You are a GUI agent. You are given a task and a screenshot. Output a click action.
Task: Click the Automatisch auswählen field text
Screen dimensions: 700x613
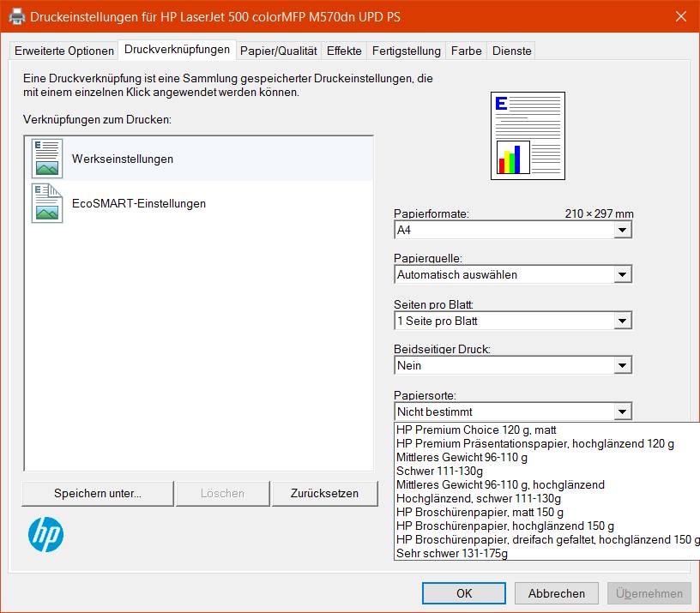[x=457, y=275]
